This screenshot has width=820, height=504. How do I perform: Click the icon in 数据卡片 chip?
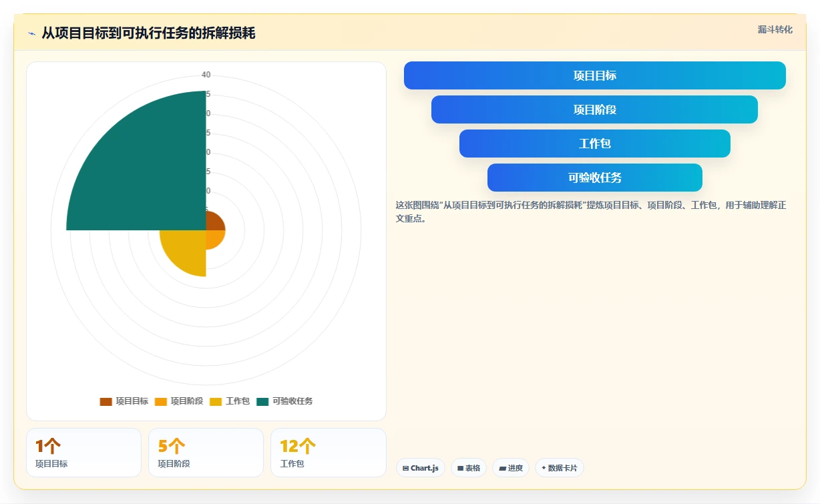pos(544,468)
